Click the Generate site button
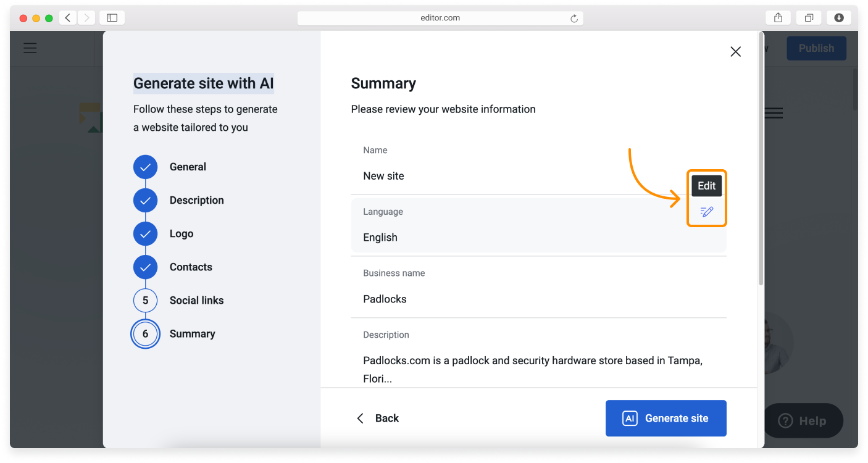 [x=666, y=418]
